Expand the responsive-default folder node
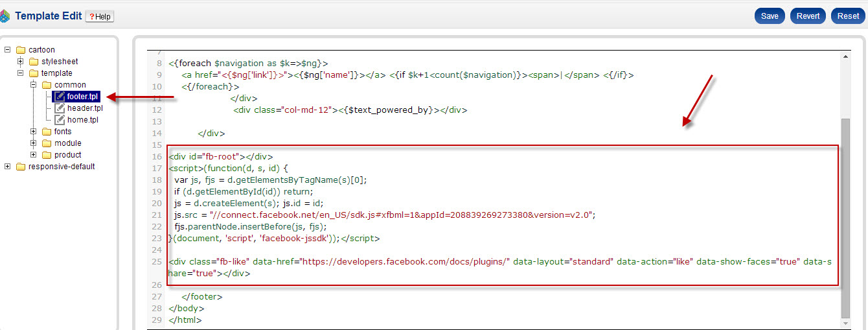This screenshot has height=330, width=868. [x=8, y=167]
